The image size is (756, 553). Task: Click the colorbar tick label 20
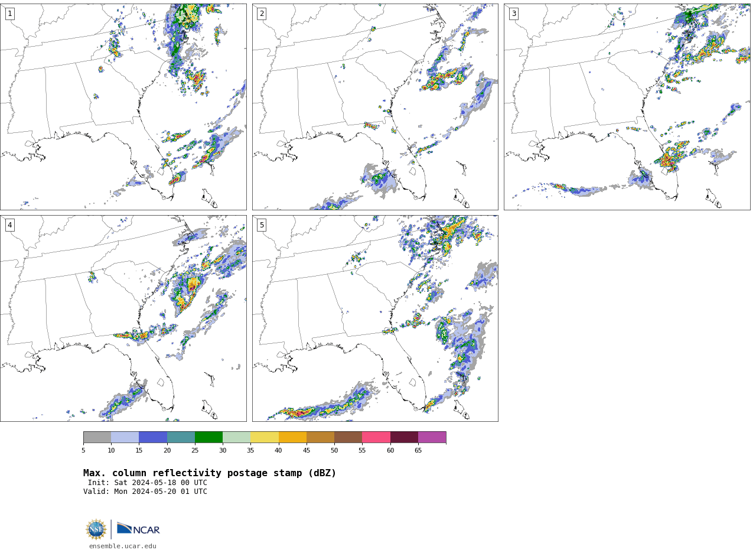pos(167,451)
